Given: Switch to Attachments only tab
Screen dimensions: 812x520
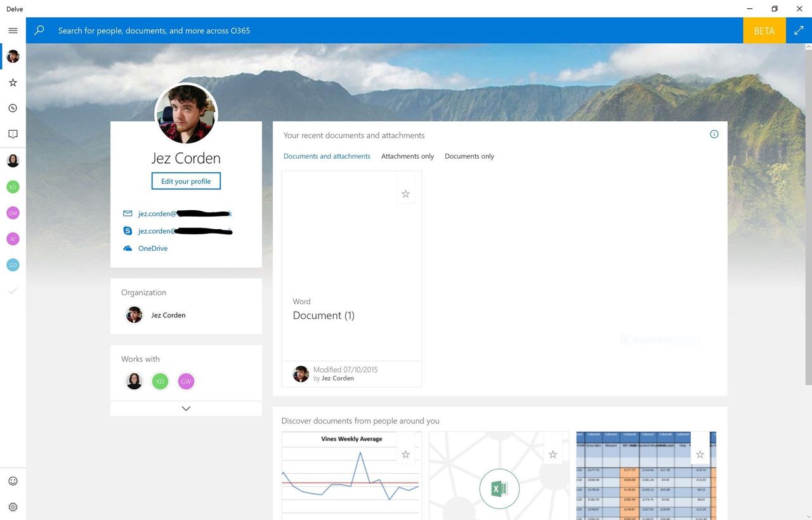Looking at the screenshot, I should tap(408, 156).
